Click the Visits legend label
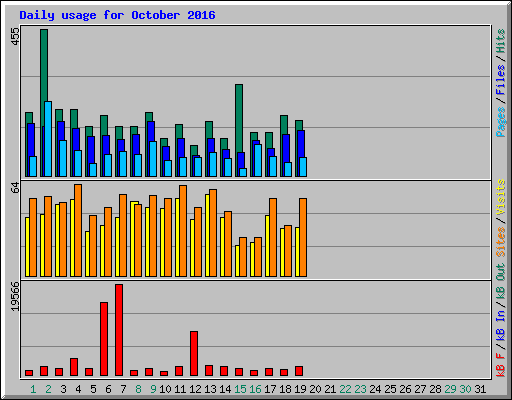Image resolution: width=512 pixels, height=400 pixels. (500, 197)
